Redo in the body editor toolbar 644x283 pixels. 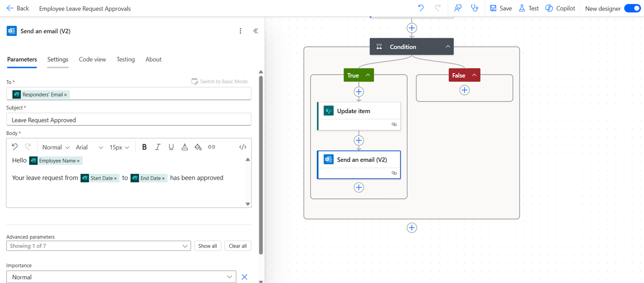[x=28, y=147]
